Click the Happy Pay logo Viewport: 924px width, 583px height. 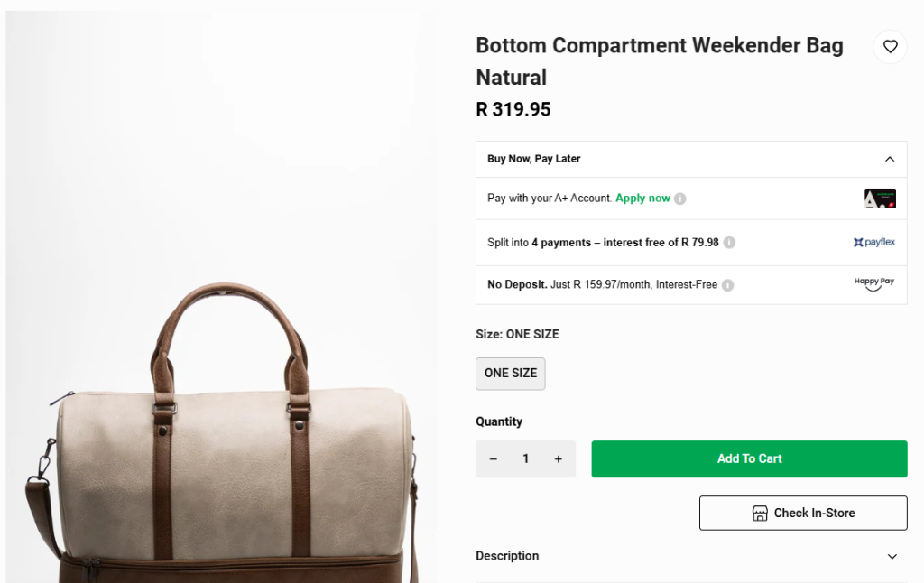873,283
